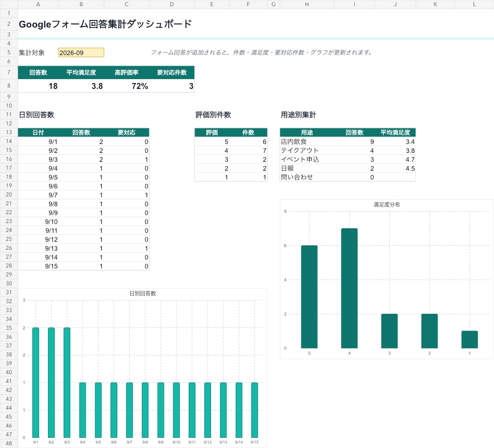Image resolution: width=494 pixels, height=448 pixels.
Task: Click the 集計対象 input cell showing 2026-09
Action: pos(81,52)
